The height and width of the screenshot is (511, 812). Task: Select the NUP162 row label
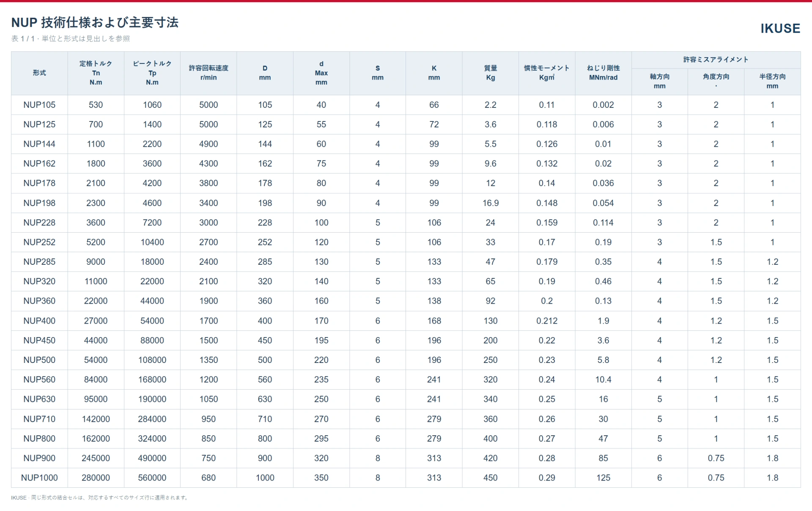click(39, 164)
